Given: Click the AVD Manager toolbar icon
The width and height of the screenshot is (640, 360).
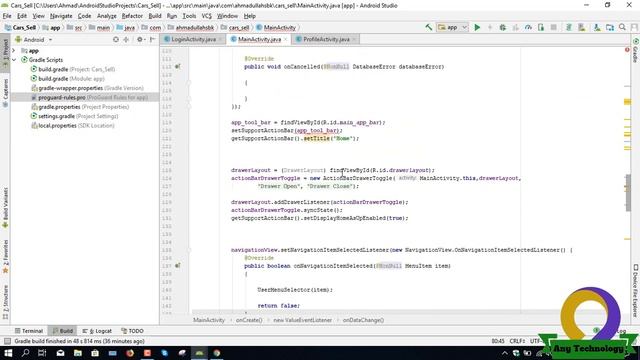Looking at the screenshot, I should coord(582,27).
